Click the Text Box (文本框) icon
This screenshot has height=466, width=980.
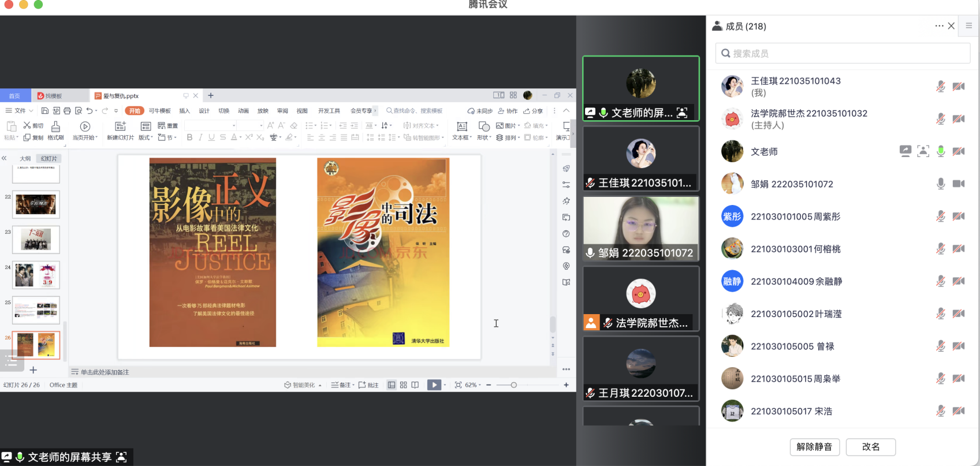[x=461, y=126]
